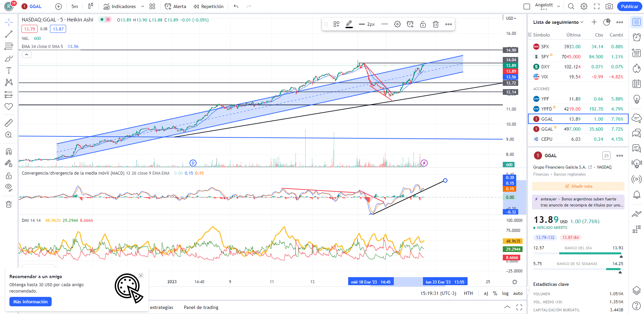Screen dimensions: 644x314
Task: Close the Recomendar a un amigo popup
Action: 141,275
